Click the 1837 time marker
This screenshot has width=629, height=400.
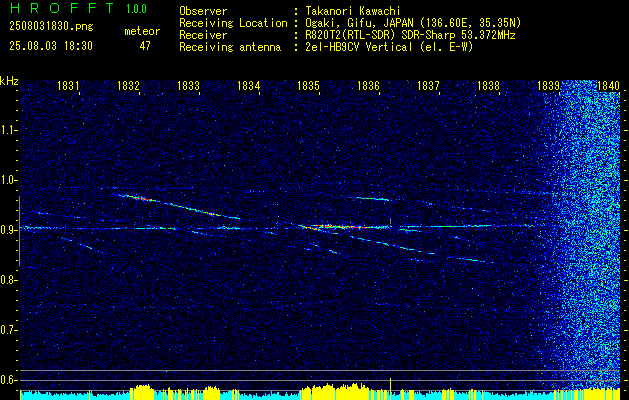(428, 85)
